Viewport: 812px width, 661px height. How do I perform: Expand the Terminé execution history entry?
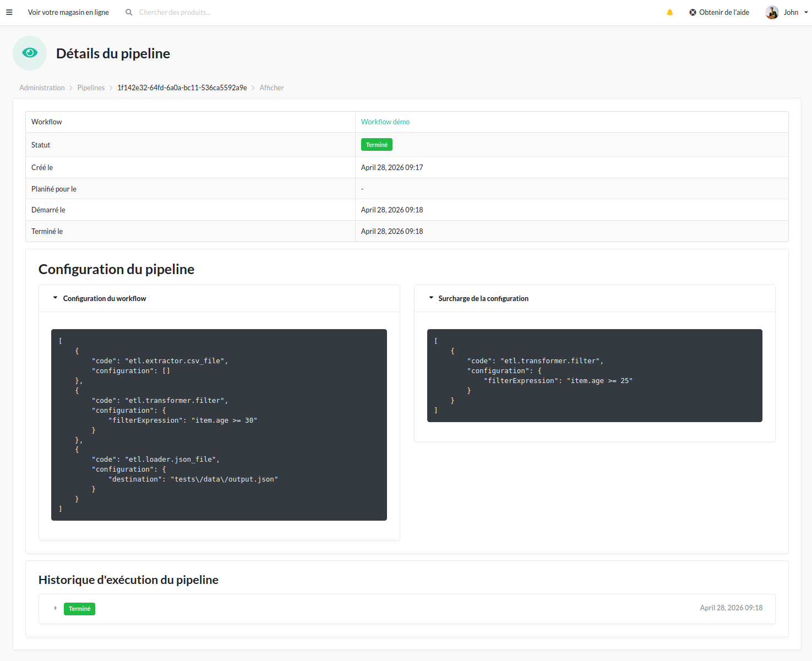56,608
